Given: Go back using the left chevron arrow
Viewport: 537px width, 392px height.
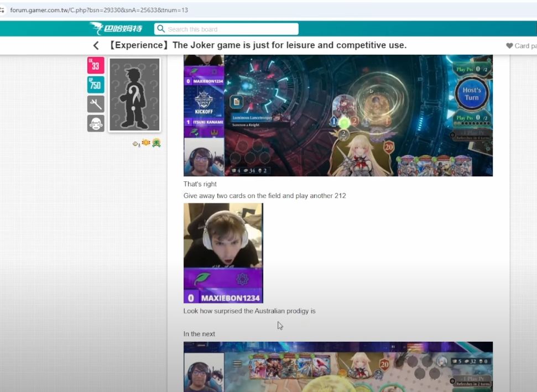Looking at the screenshot, I should [96, 45].
